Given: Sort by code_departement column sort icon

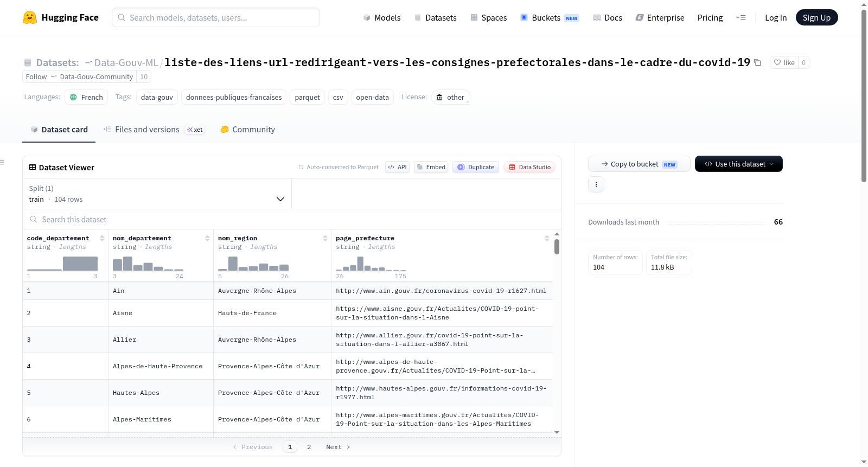Looking at the screenshot, I should pyautogui.click(x=102, y=238).
